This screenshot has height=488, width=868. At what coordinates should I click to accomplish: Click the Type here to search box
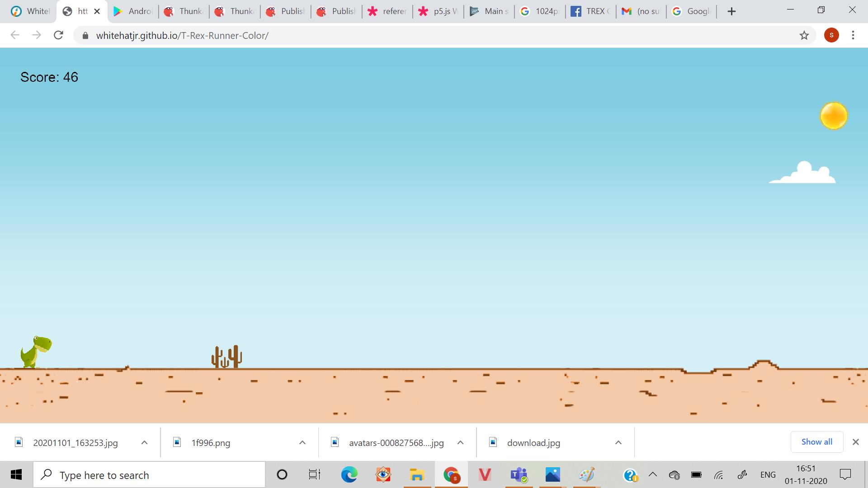tap(149, 475)
